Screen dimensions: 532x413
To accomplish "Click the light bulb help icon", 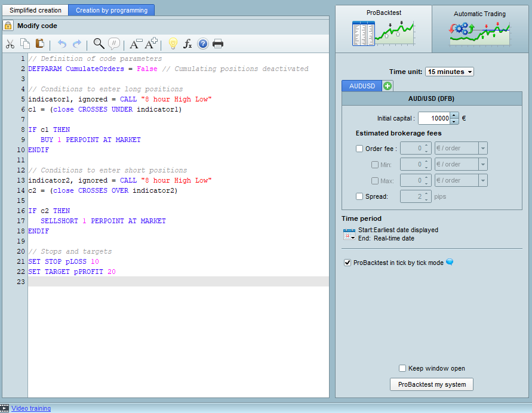I will (x=173, y=44).
